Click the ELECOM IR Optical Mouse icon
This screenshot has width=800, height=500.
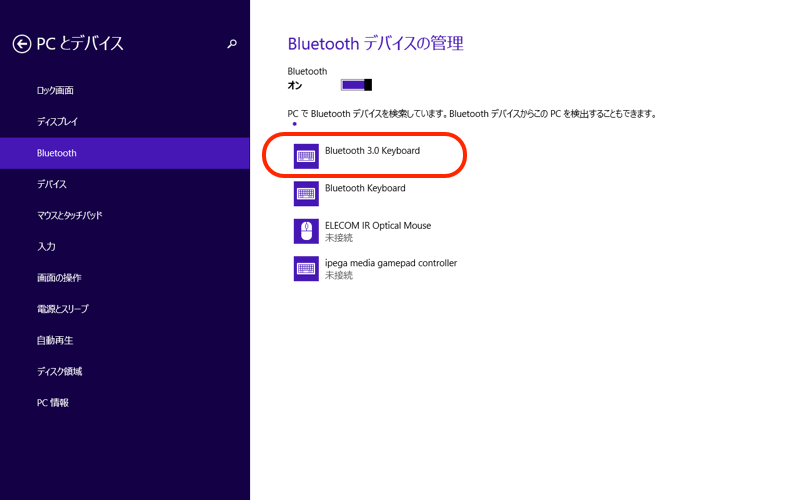(306, 231)
